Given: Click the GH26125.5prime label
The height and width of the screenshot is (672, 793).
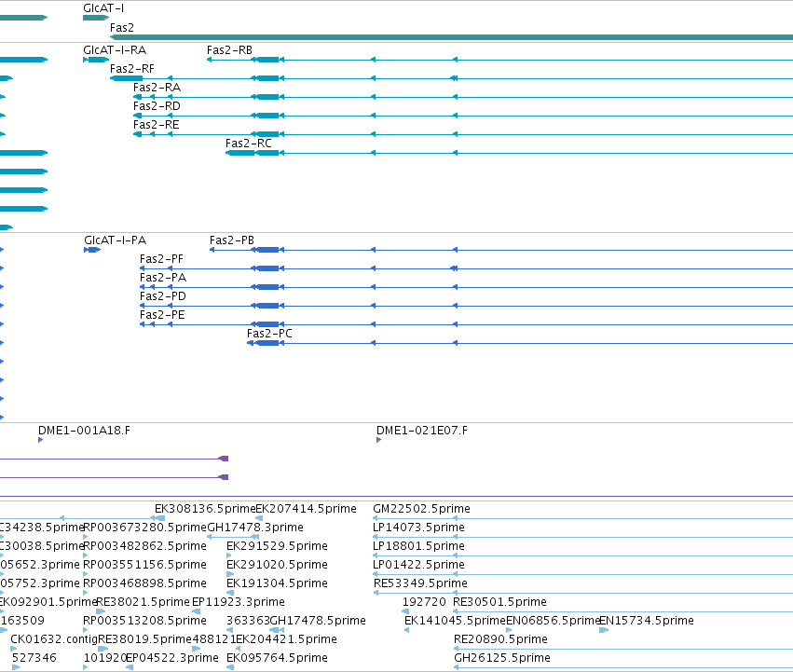Looking at the screenshot, I should coord(502,658).
